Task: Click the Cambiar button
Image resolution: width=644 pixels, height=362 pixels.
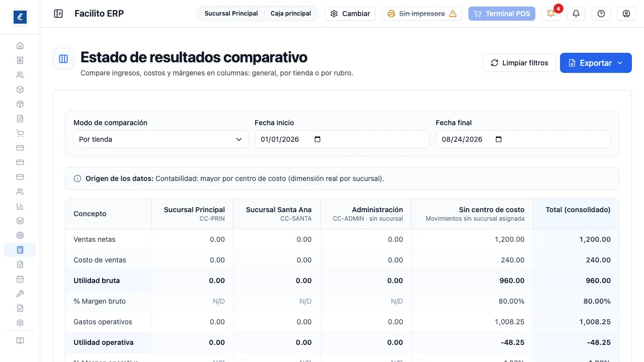Action: click(350, 14)
